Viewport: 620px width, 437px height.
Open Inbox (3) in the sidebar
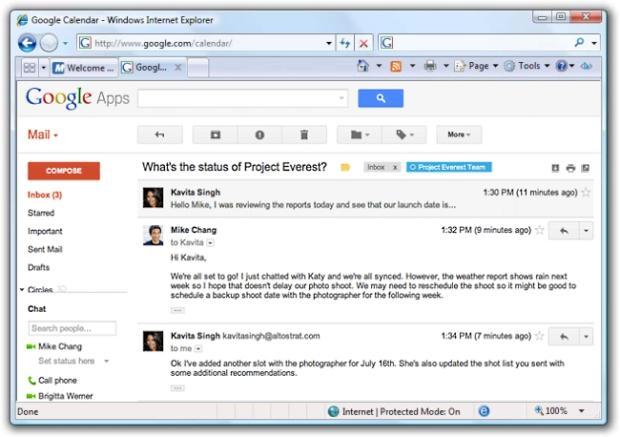pyautogui.click(x=45, y=195)
